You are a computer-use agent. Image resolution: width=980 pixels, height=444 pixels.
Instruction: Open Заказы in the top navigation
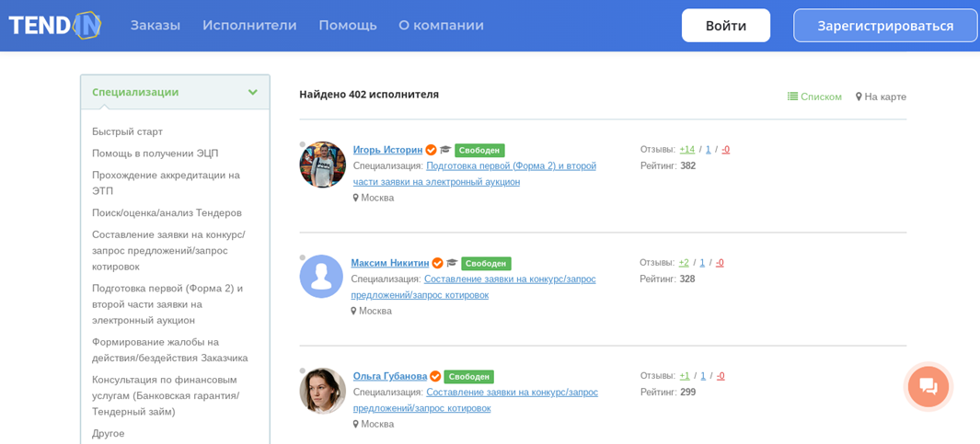[x=155, y=26]
